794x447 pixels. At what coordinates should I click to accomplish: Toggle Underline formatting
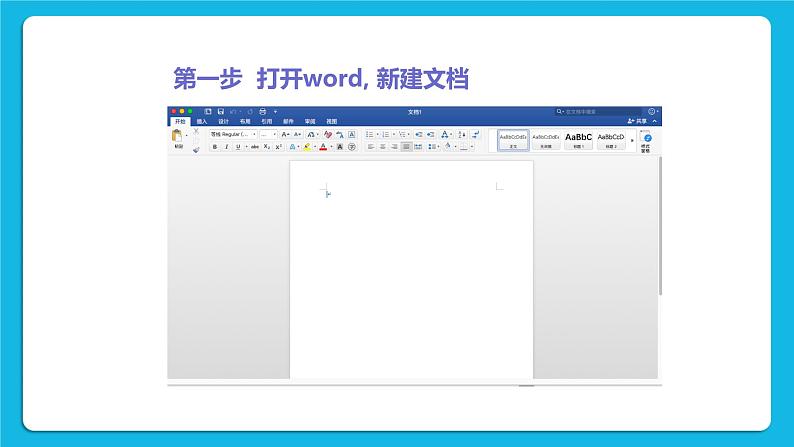click(x=238, y=147)
